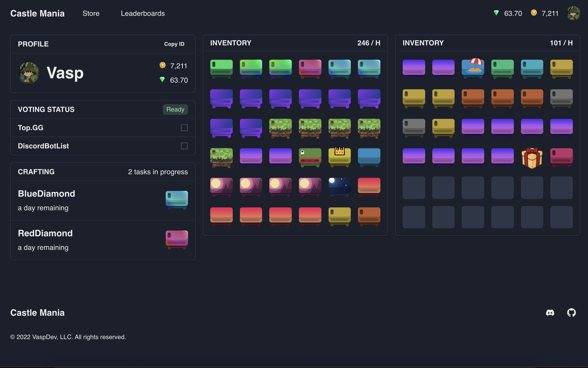Screen dimensions: 588x368
Task: Select the beach umbrella island chest
Action: [473, 69]
